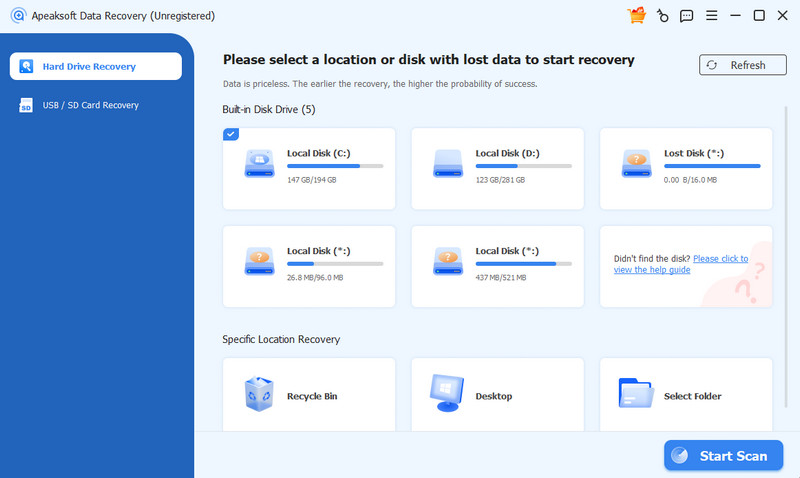Click the register key icon
Screen dimensions: 800x478
click(x=662, y=16)
